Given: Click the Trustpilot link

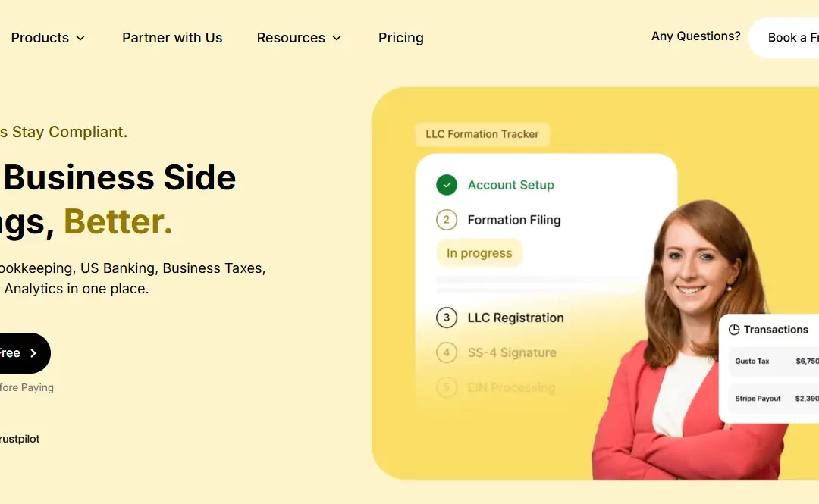Looking at the screenshot, I should click(20, 439).
